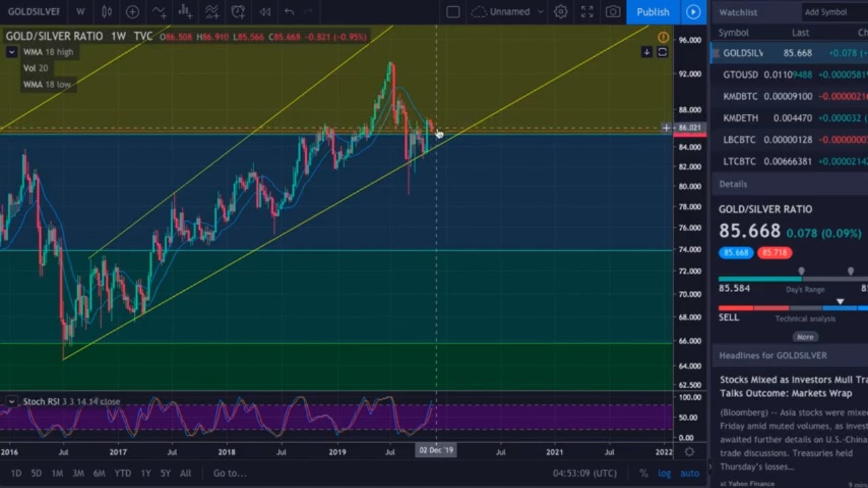Sort watchlist by Last column header
Viewport: 868px width, 488px height.
(800, 33)
